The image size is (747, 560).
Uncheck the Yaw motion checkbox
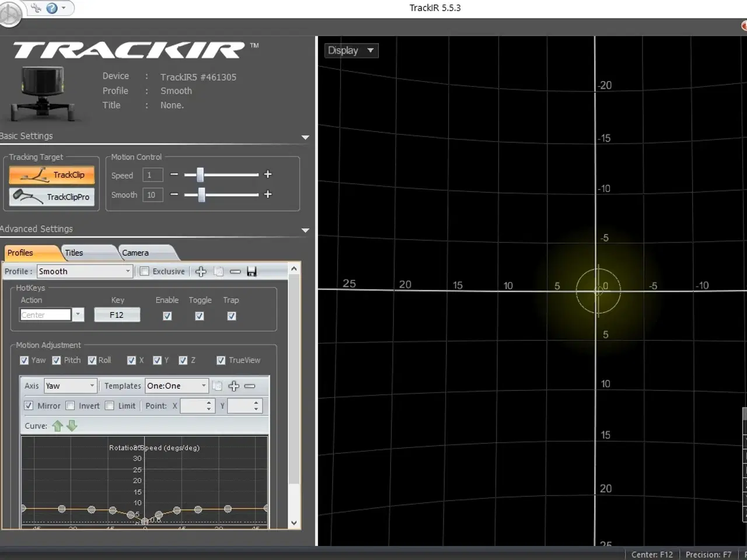25,360
